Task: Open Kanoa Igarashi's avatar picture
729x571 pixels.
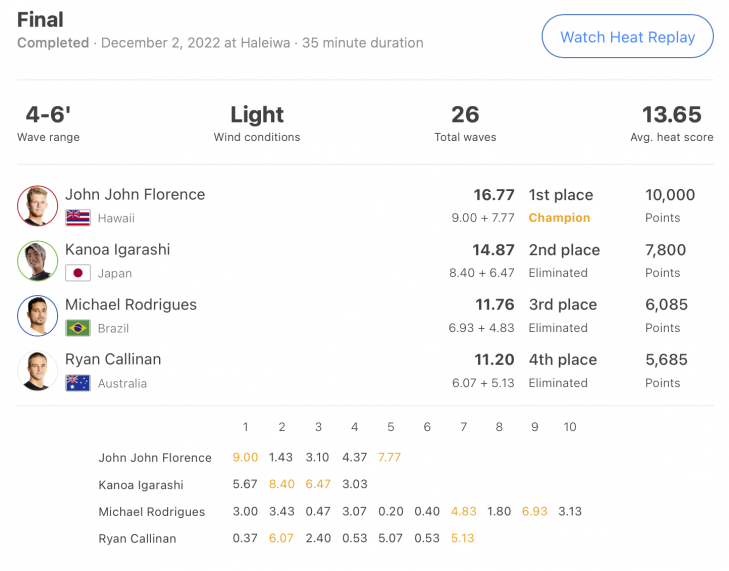Action: tap(38, 261)
